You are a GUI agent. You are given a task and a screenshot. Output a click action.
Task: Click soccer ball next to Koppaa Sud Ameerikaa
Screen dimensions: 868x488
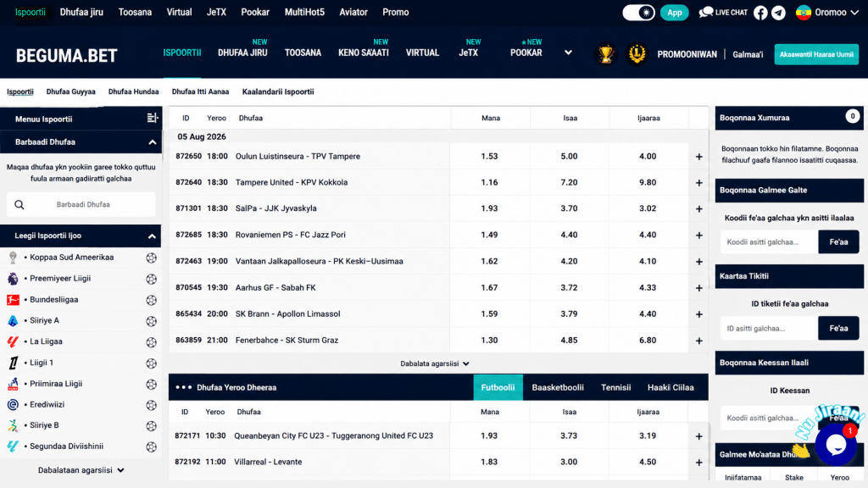[151, 258]
